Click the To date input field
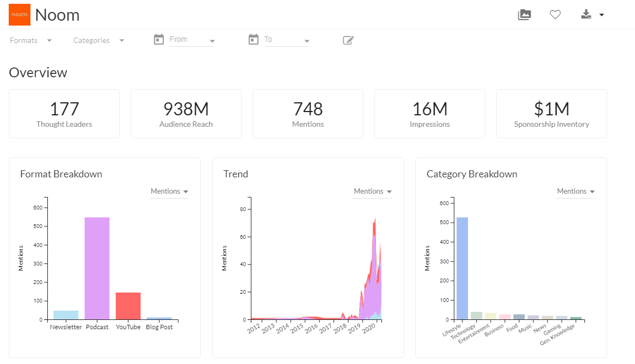Screen dimensions: 635x364 point(282,40)
